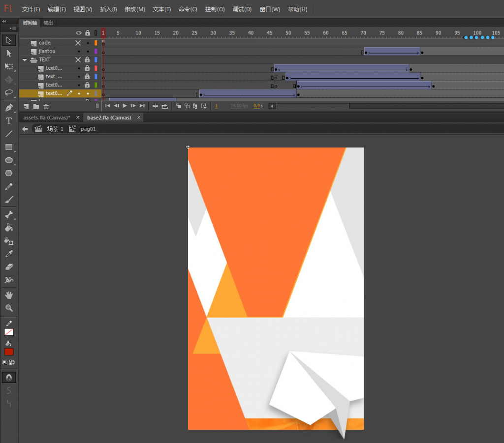Unlock the text0 layer in TEXT folder

tap(87, 68)
